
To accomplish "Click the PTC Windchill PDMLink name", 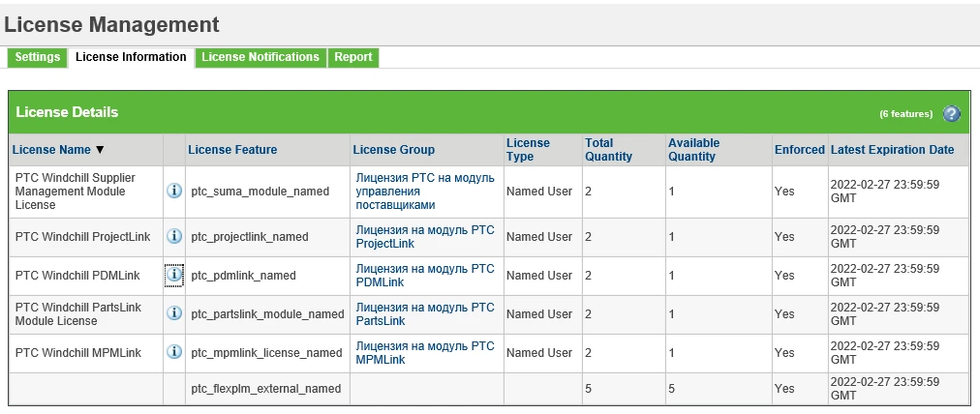I will (x=77, y=276).
